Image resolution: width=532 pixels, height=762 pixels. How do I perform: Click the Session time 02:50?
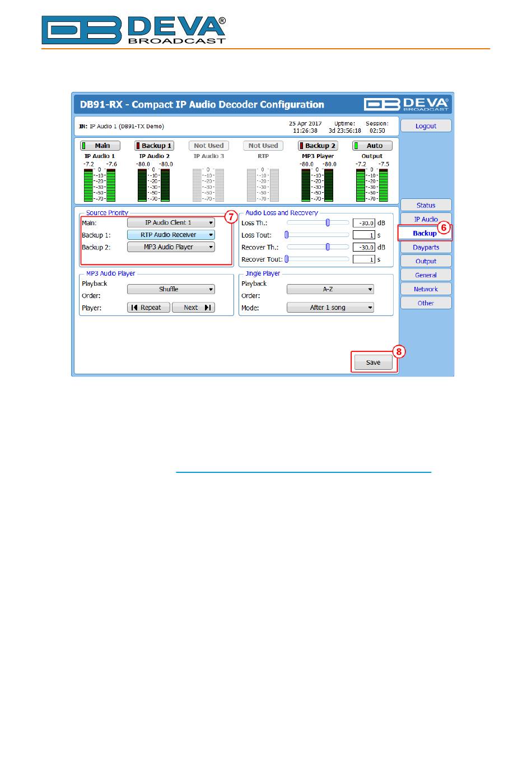coord(377,131)
